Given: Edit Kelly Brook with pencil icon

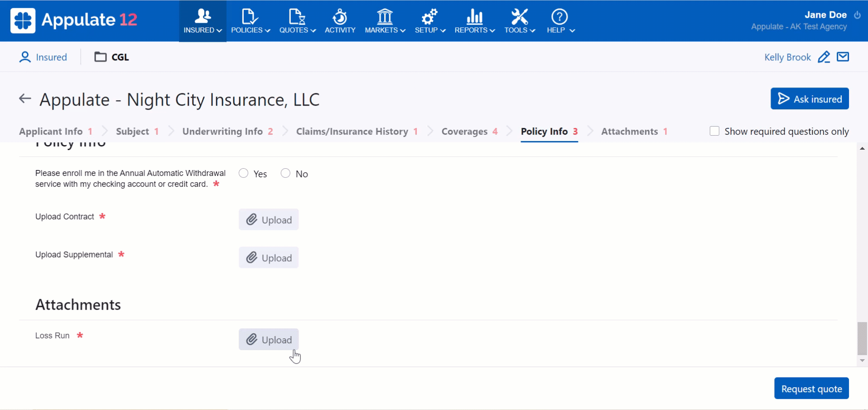Looking at the screenshot, I should click(824, 57).
